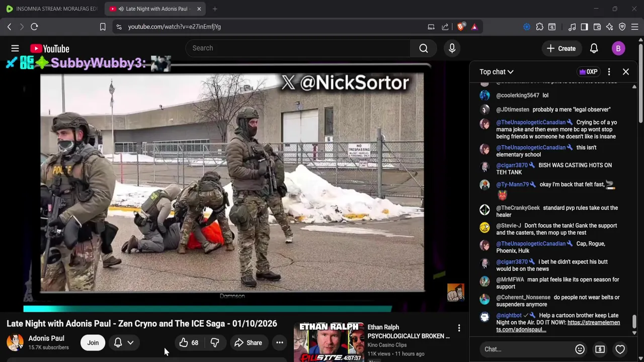Click the teal progress bar under video
This screenshot has height=362, width=644.
pyautogui.click(x=207, y=309)
